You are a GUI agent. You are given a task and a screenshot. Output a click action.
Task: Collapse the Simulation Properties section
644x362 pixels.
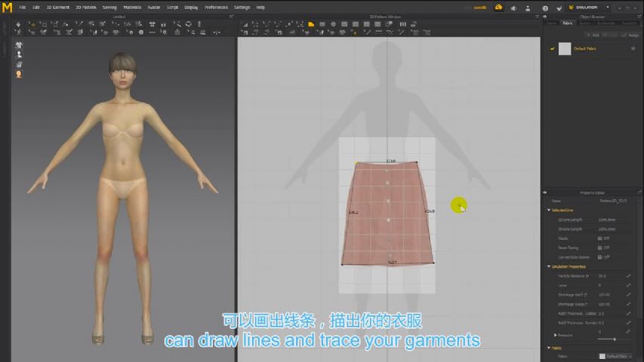[x=549, y=267]
